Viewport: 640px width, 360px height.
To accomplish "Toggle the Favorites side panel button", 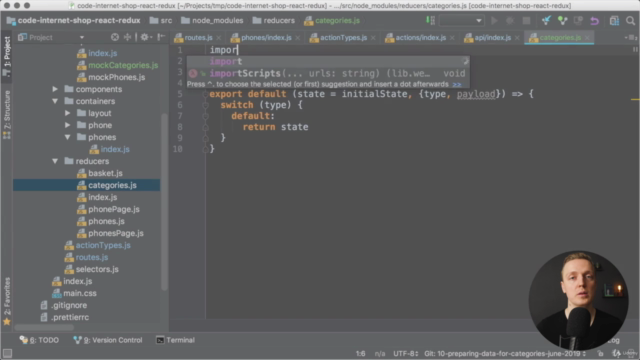I will click(x=7, y=301).
